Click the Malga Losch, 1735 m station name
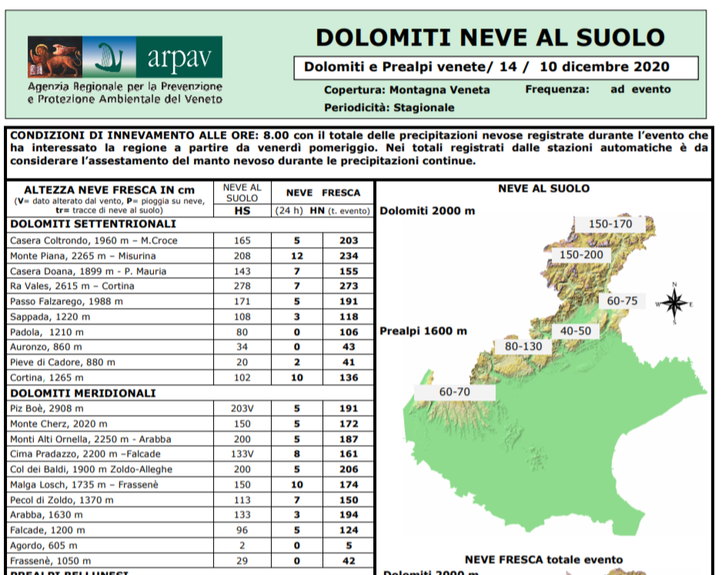728x575 pixels. tap(84, 485)
